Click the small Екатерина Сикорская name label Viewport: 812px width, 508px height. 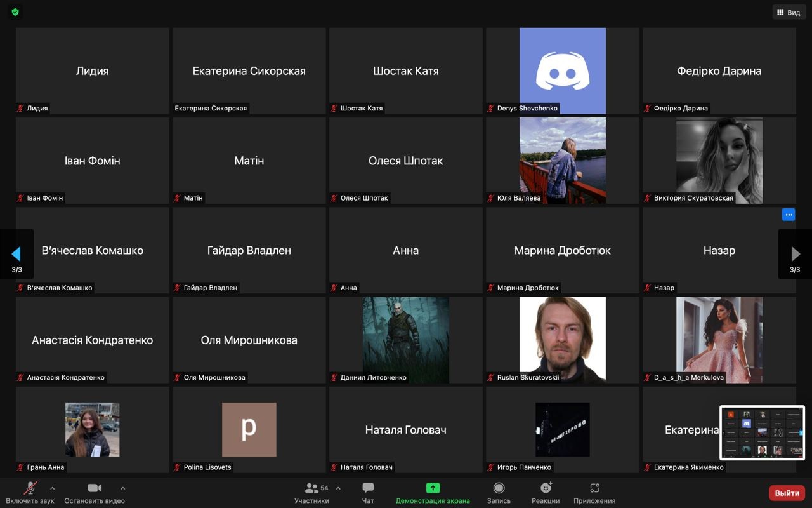(211, 108)
